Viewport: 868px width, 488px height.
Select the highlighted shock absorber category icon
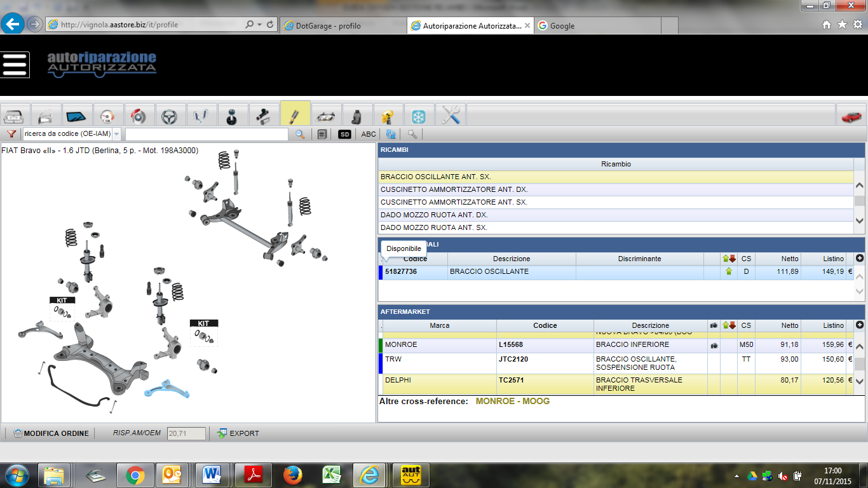click(x=295, y=114)
